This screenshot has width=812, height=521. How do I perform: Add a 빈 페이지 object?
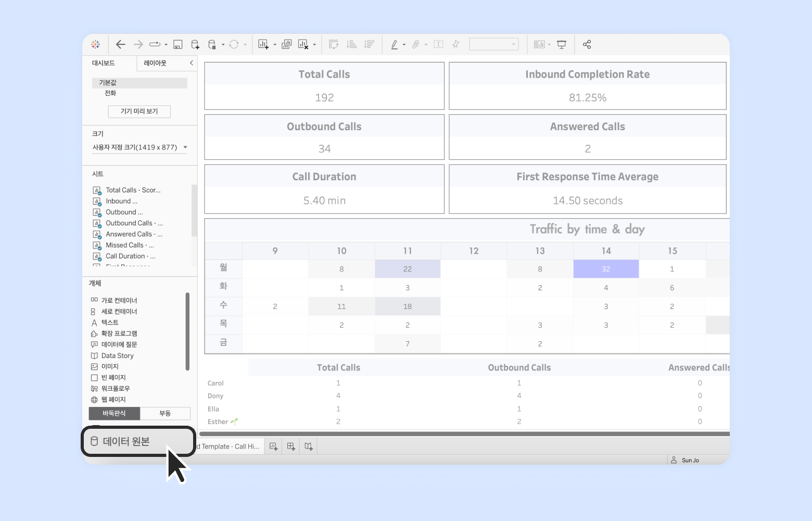pos(108,378)
